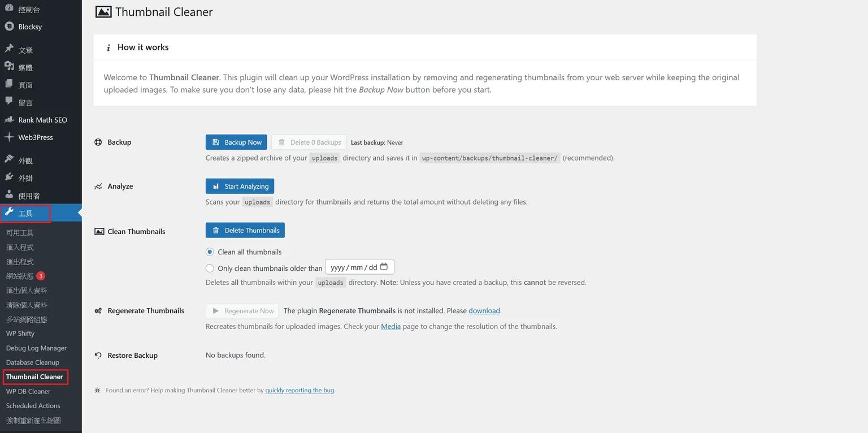
Task: Open the 外觀 appearance menu
Action: point(25,161)
